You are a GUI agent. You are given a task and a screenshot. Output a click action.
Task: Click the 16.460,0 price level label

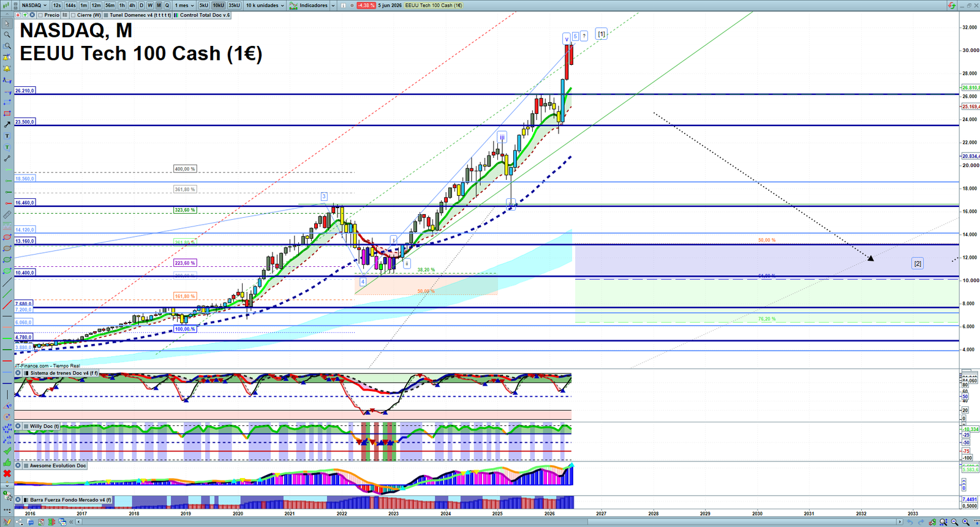(24, 203)
